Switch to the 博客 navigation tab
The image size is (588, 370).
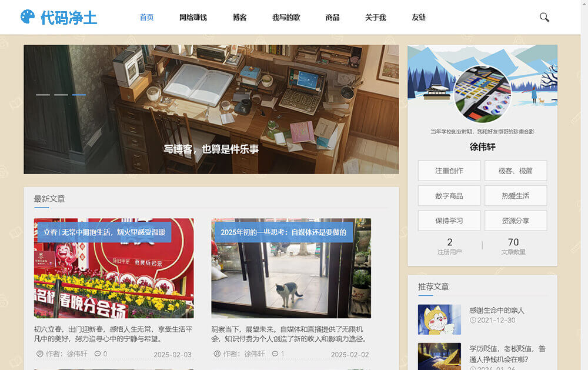tap(239, 18)
